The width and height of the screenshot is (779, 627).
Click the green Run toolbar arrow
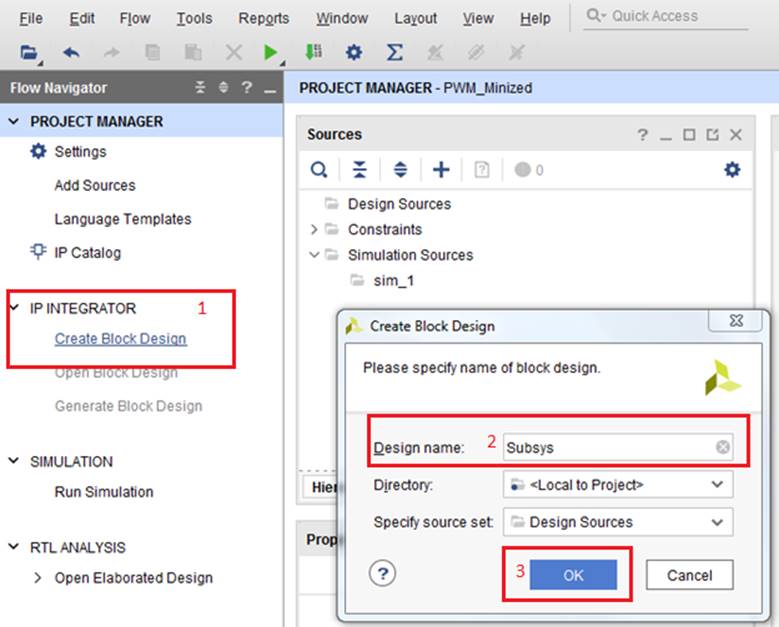(271, 52)
